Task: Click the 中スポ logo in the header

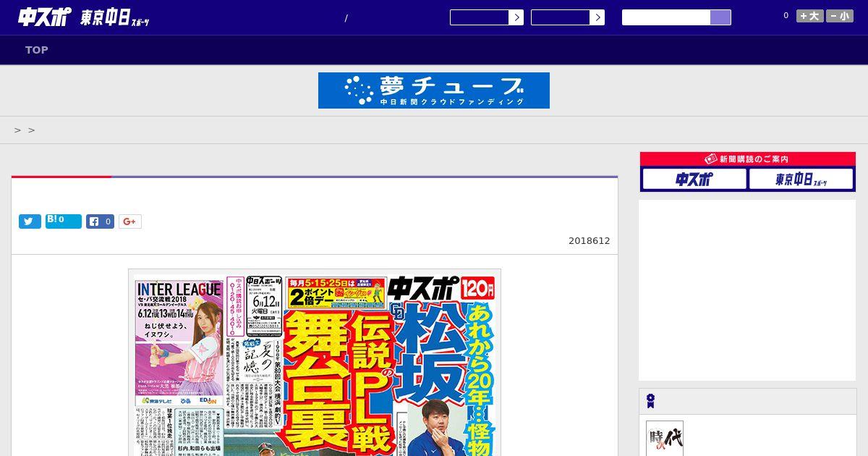Action: [45, 17]
